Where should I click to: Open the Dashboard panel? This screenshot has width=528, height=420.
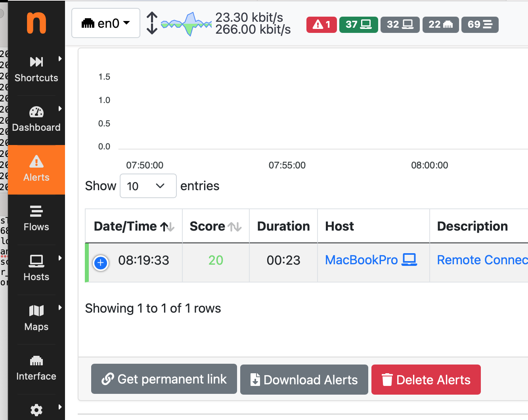pos(36,119)
